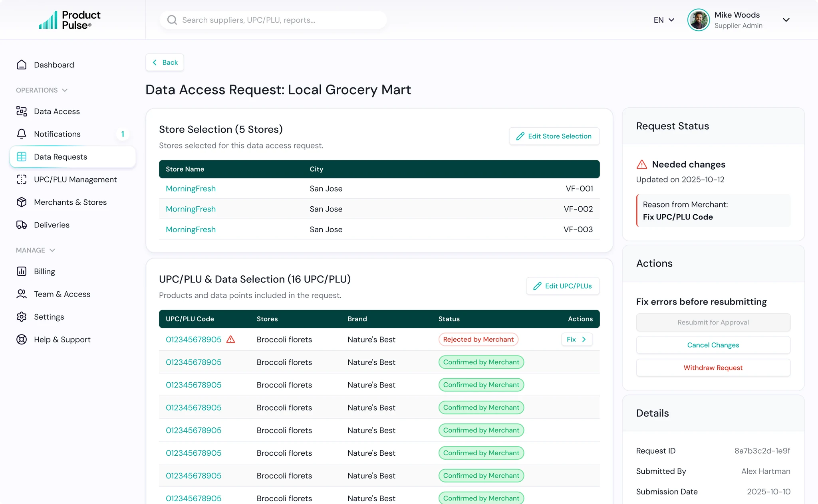This screenshot has width=818, height=504.
Task: Click the UPC/PLU Code column header
Action: coord(190,319)
